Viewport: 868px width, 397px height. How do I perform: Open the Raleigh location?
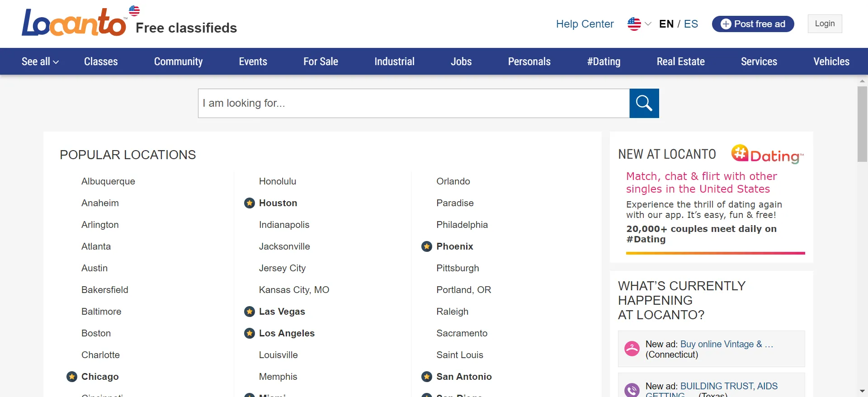pyautogui.click(x=452, y=312)
